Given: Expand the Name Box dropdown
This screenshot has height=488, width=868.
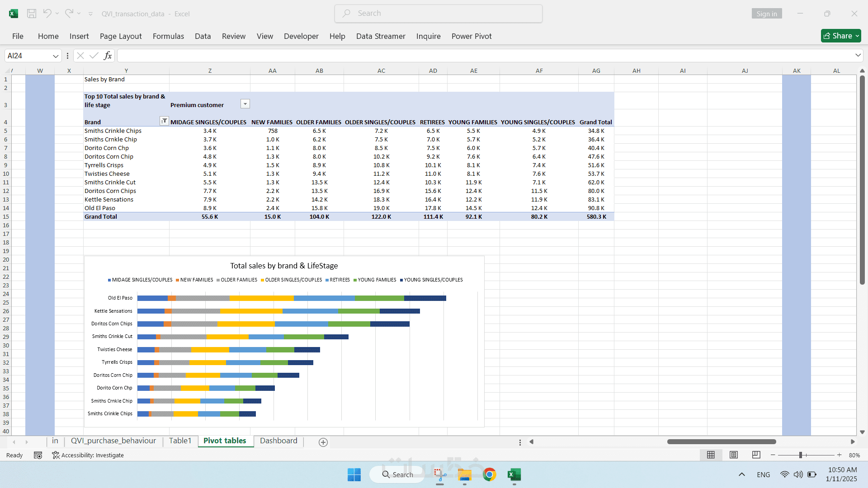Looking at the screenshot, I should [56, 56].
